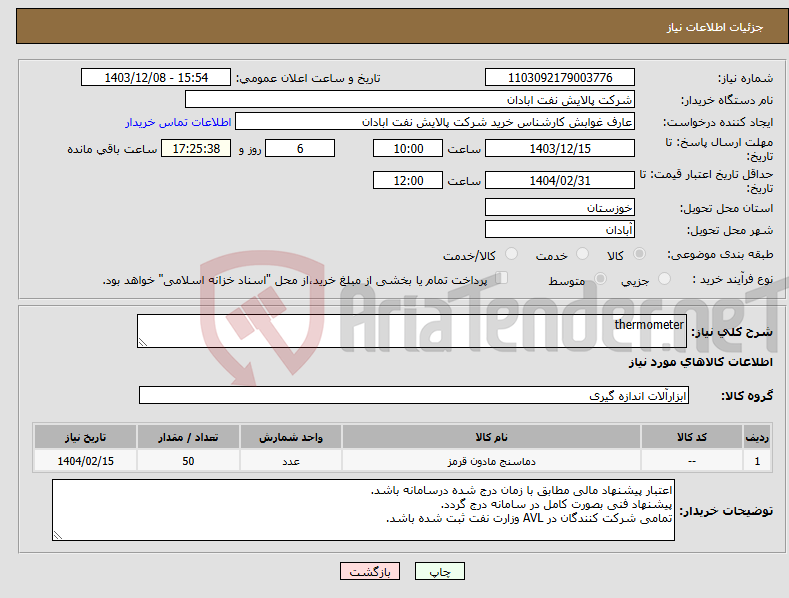Open اطلاعات تماس خریدار link
Image resolution: width=789 pixels, height=598 pixels.
tap(178, 122)
